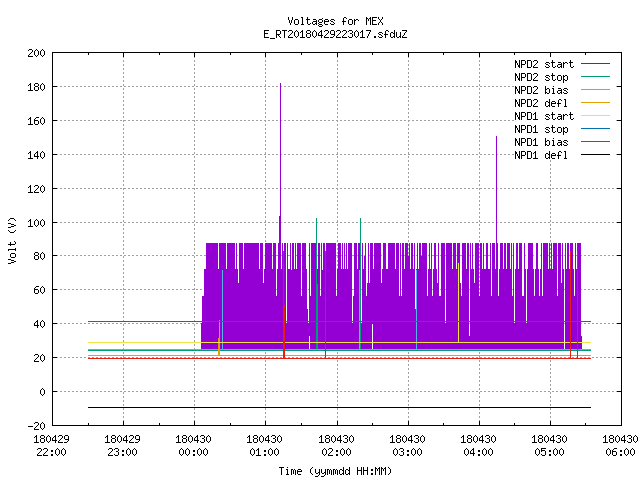Click the yellow NPD1 start legend line sample
This screenshot has height=480, width=640.
click(x=595, y=116)
